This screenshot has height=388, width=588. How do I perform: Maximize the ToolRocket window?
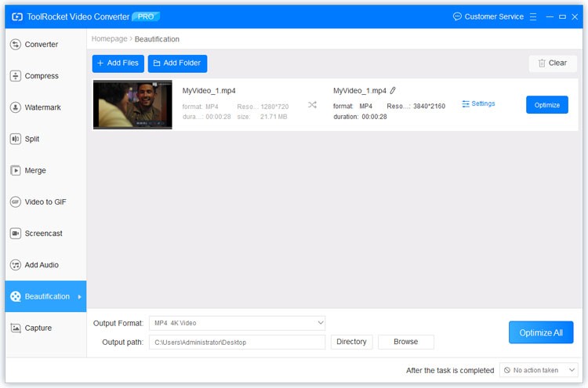(562, 17)
